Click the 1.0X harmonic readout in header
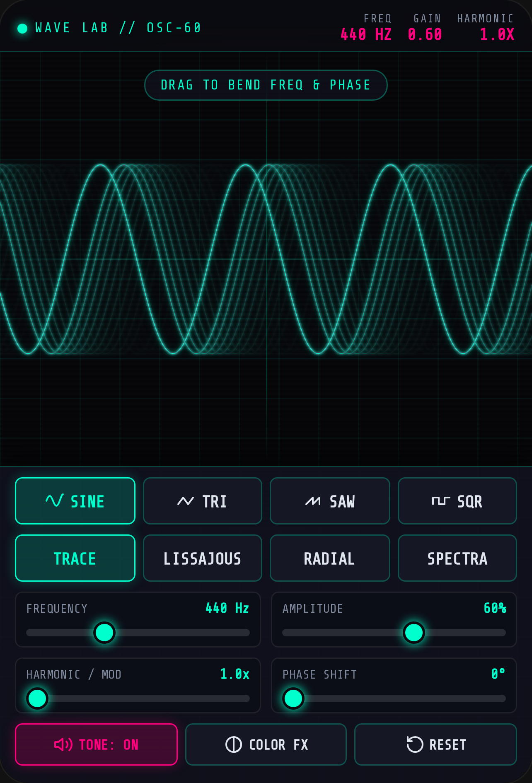This screenshot has height=783, width=532. pyautogui.click(x=497, y=34)
